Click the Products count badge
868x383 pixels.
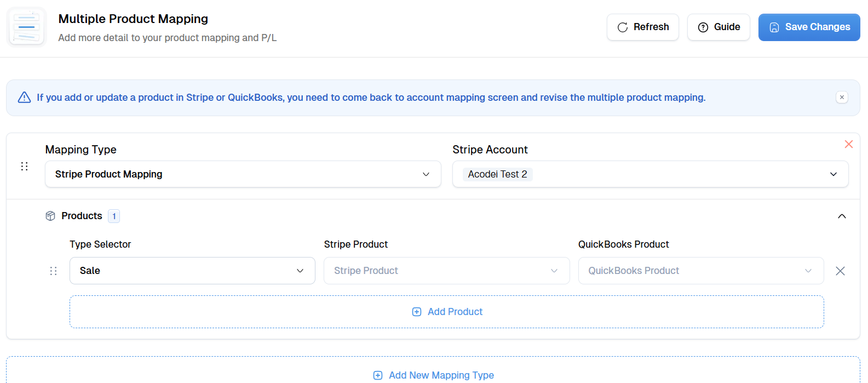pos(114,216)
